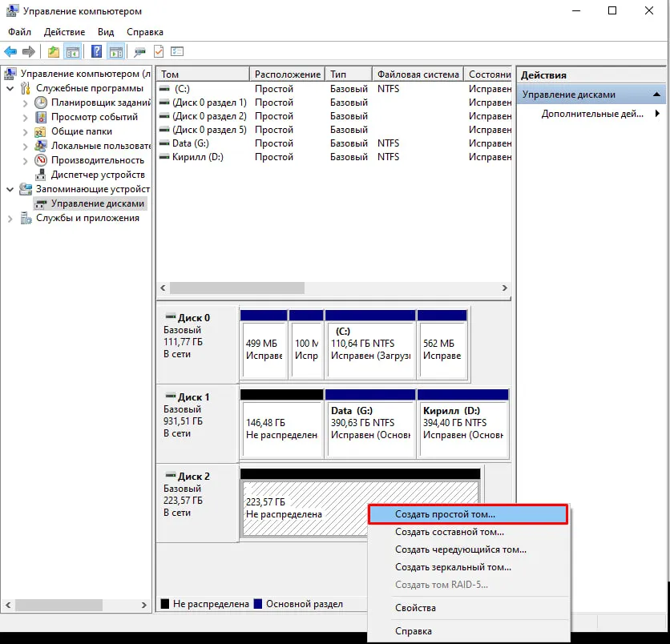Click the tree pane horizontal scrollbar right arrow
Screen dimensions: 670x644
pyautogui.click(x=143, y=605)
